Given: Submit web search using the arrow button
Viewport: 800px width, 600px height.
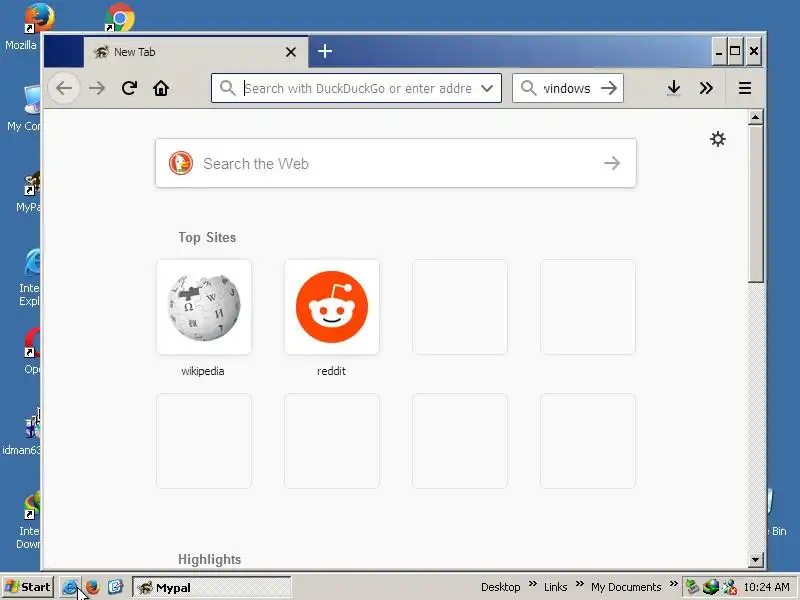Looking at the screenshot, I should (612, 163).
